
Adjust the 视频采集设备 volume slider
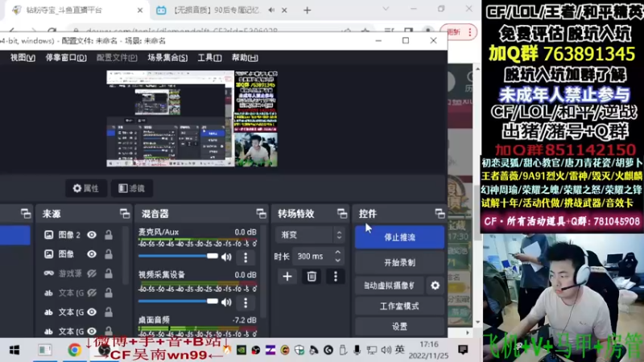[x=178, y=301]
